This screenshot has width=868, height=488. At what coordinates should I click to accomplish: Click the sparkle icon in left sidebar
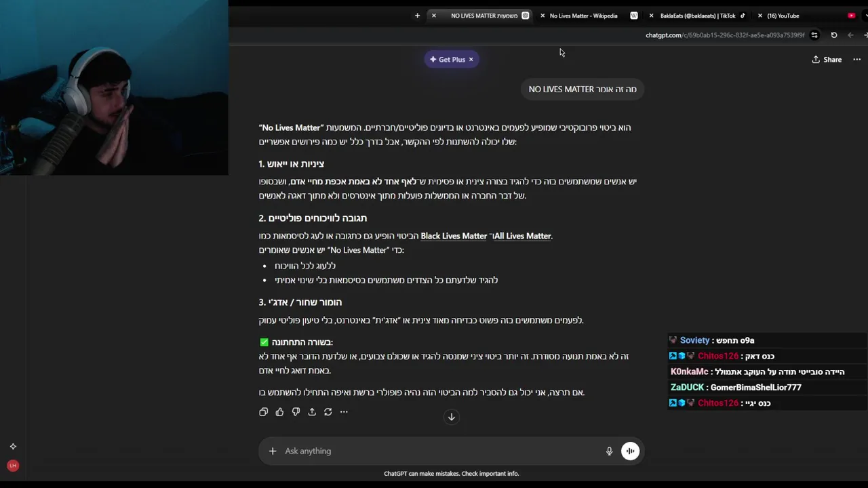point(13,447)
